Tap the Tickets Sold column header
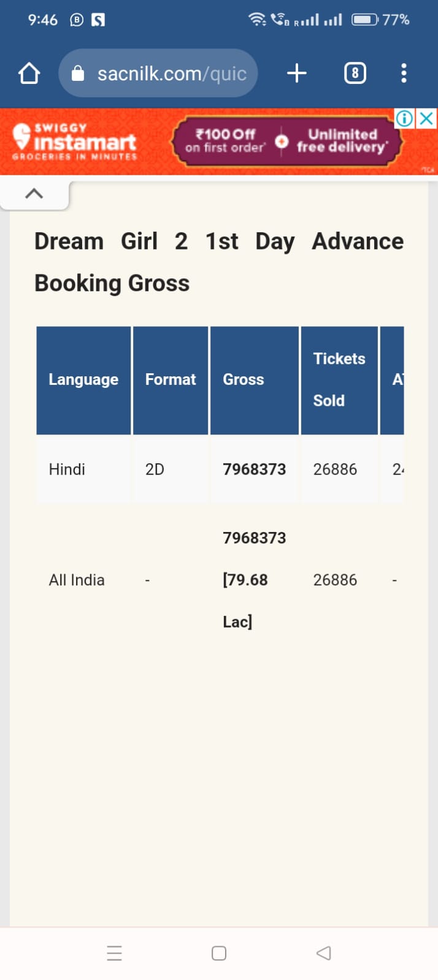This screenshot has width=438, height=980. (x=339, y=380)
